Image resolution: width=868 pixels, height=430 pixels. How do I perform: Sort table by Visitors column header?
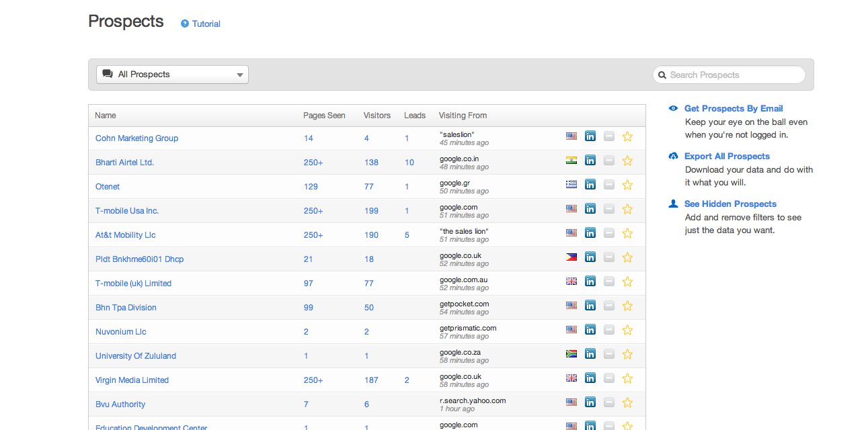point(377,116)
